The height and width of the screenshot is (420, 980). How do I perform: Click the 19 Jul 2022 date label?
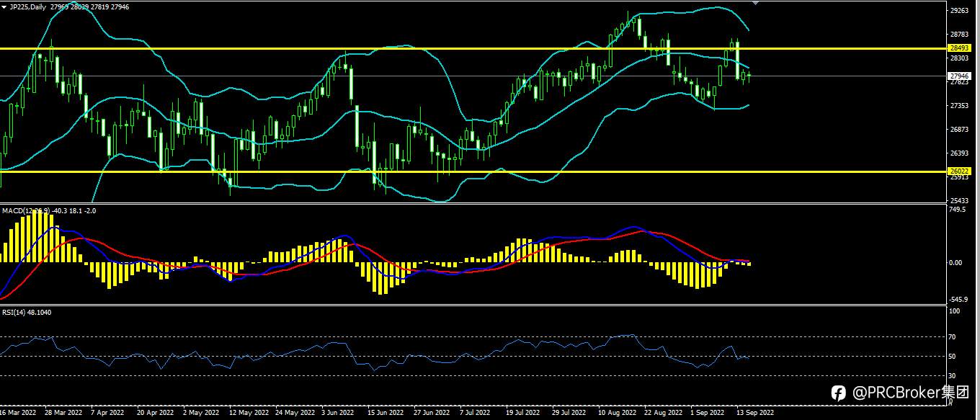524,413
